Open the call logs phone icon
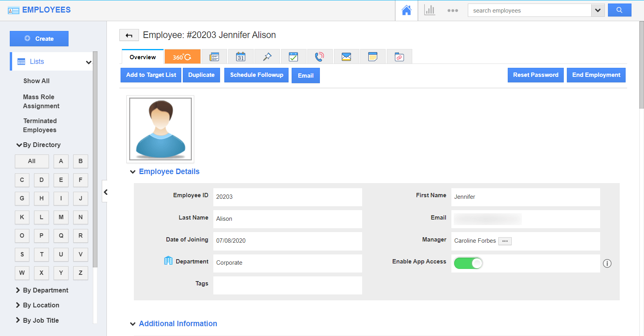Image resolution: width=644 pixels, height=336 pixels. (319, 57)
